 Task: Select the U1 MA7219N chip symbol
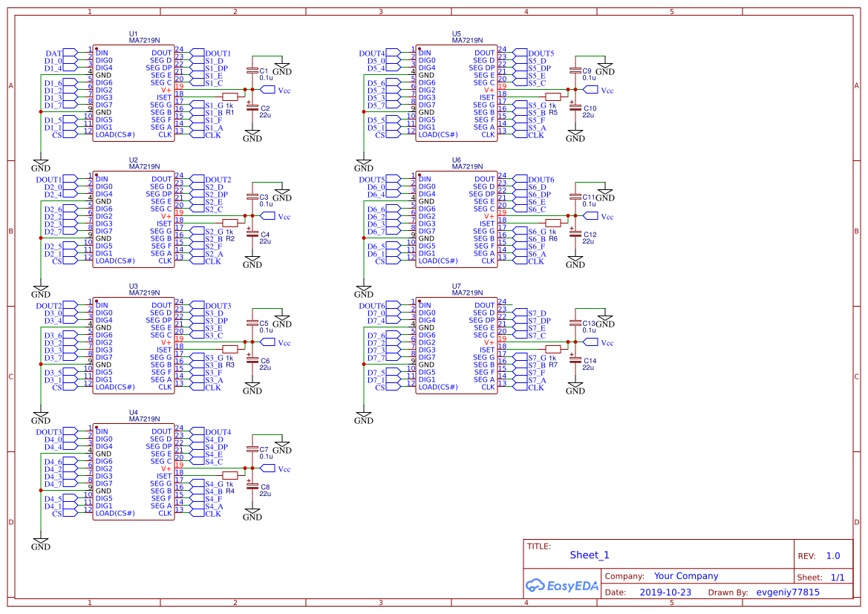coord(134,93)
